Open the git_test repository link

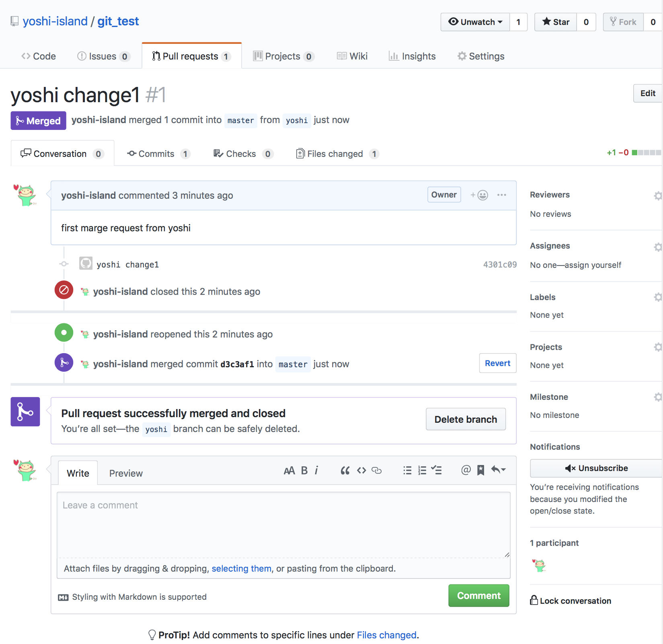coord(118,21)
